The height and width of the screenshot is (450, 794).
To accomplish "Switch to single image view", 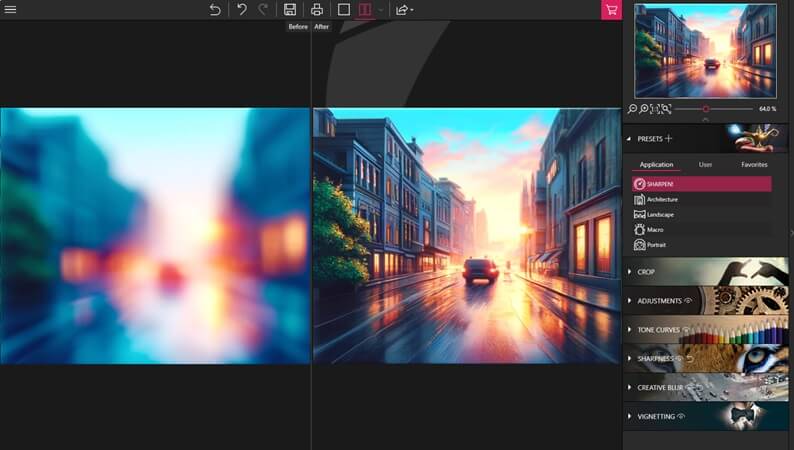I will [344, 10].
